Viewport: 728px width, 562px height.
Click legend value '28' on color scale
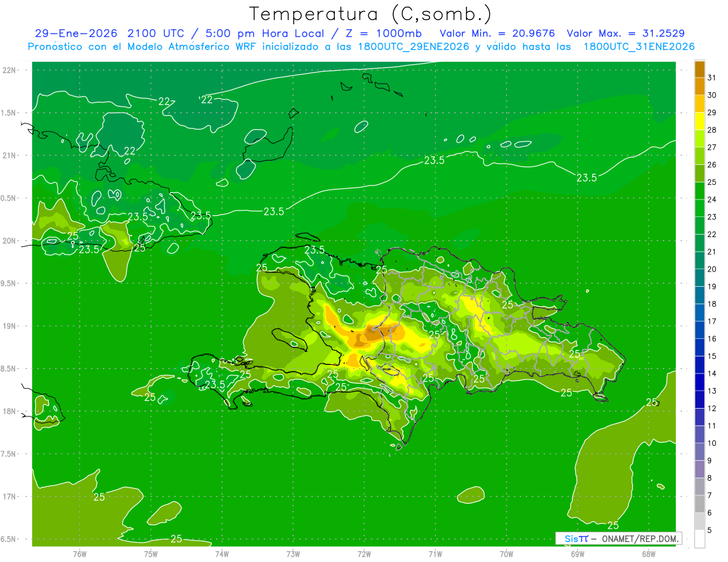coord(712,130)
